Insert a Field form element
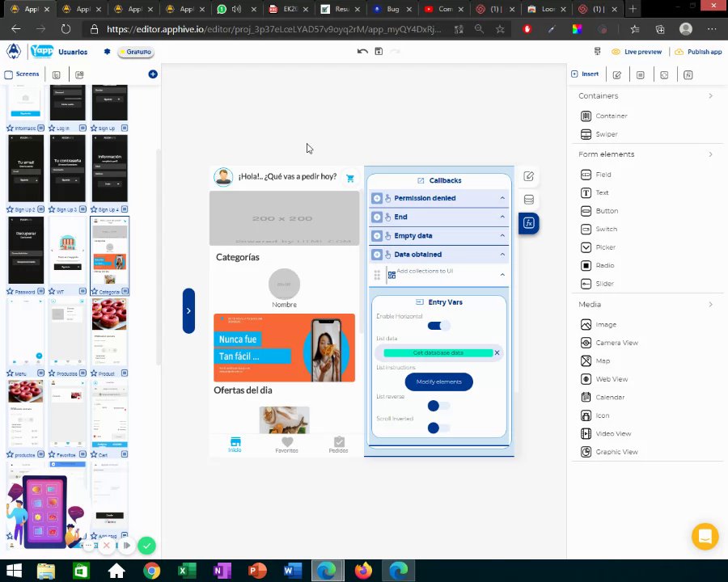This screenshot has width=728, height=582. 586,175
